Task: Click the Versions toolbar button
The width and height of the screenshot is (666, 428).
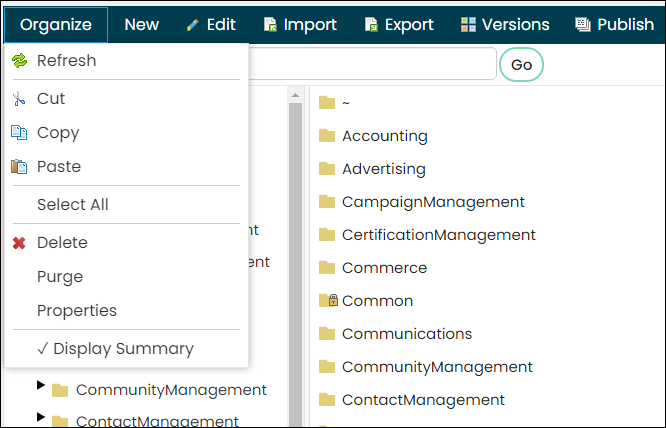Action: point(505,25)
